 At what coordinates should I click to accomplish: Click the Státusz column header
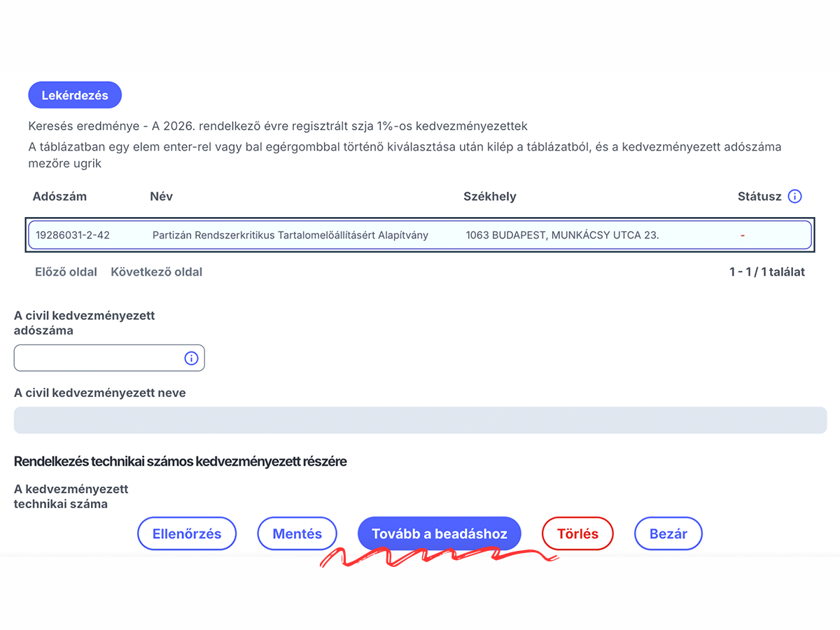[x=759, y=197]
